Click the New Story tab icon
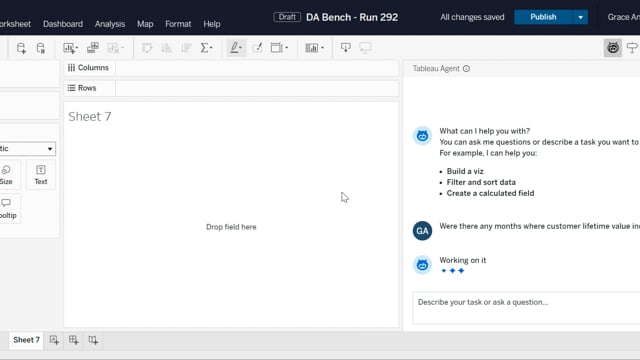640x360 pixels. (x=93, y=340)
